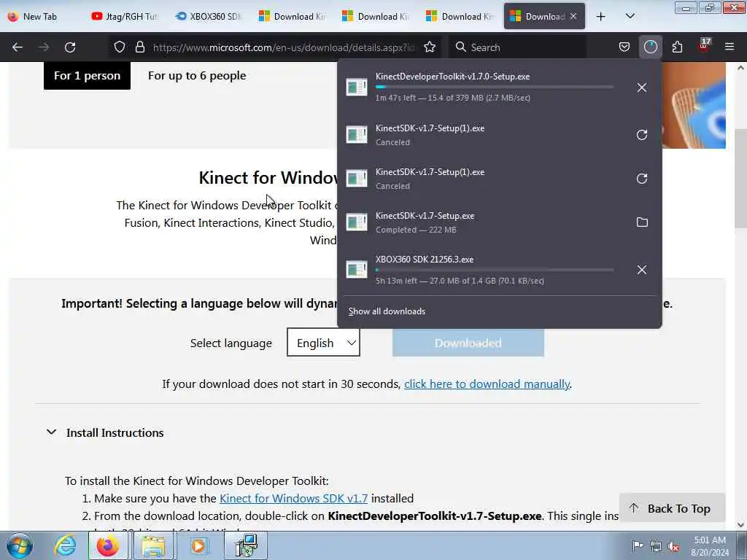The width and height of the screenshot is (747, 560).
Task: Retry the first canceled KinectSDK-v1.7-Setup(1).exe download
Action: tap(642, 135)
